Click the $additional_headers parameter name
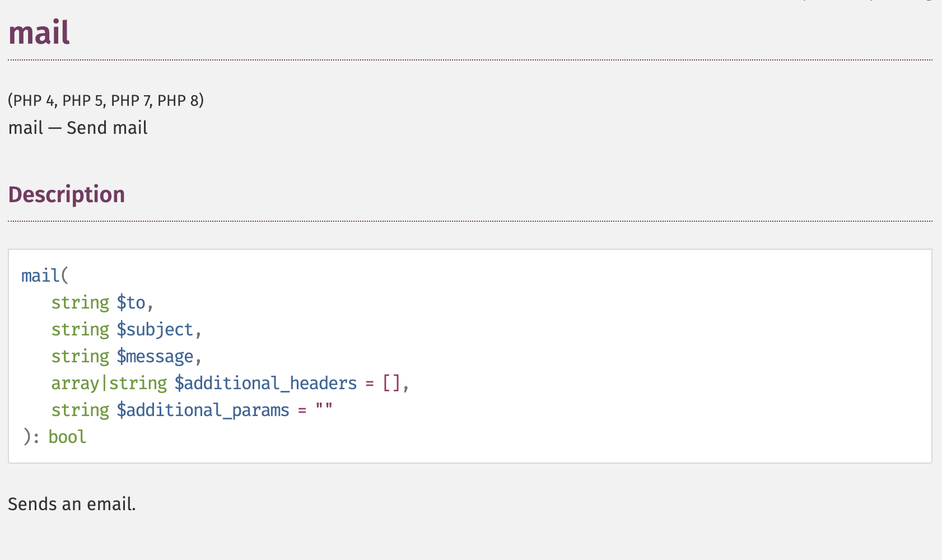Screen dimensions: 942x560 tap(265, 383)
